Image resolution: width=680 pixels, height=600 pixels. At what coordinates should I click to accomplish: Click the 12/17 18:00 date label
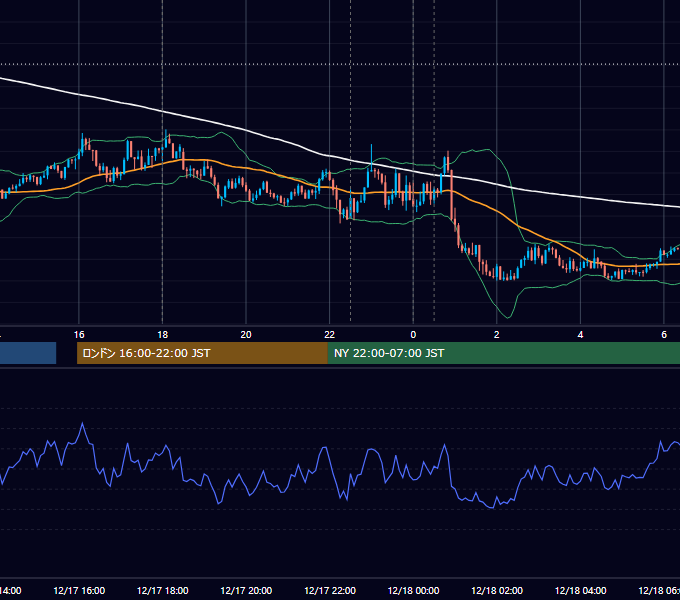[163, 590]
